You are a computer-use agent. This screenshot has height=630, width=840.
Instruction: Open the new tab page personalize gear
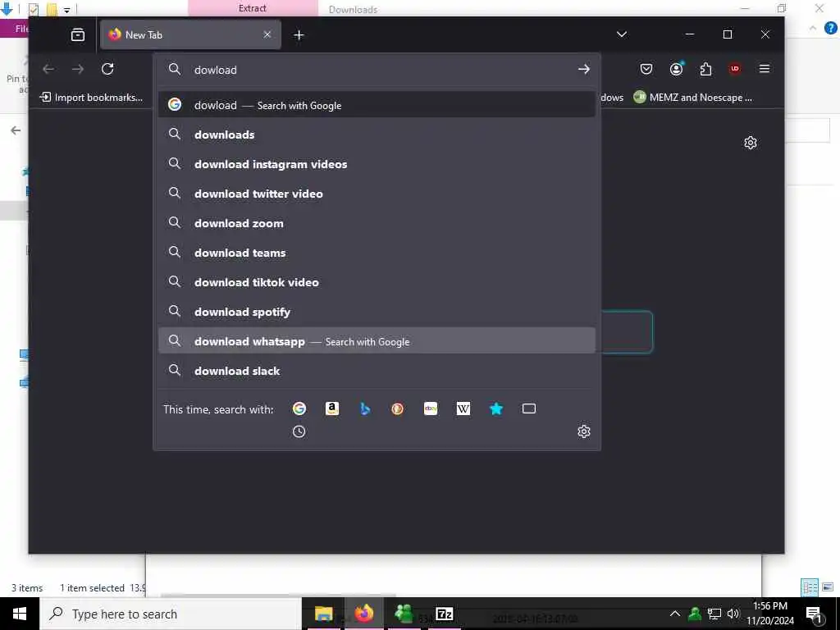751,143
